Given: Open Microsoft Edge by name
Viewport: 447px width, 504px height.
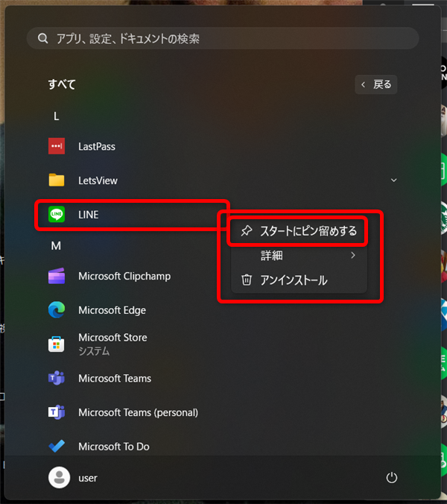Looking at the screenshot, I should click(112, 310).
